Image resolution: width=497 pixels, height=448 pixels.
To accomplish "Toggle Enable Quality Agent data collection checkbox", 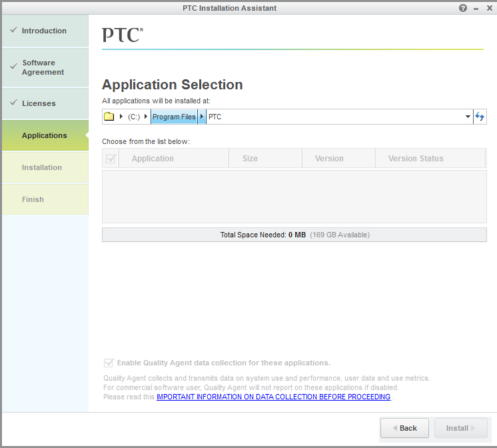I will 109,363.
